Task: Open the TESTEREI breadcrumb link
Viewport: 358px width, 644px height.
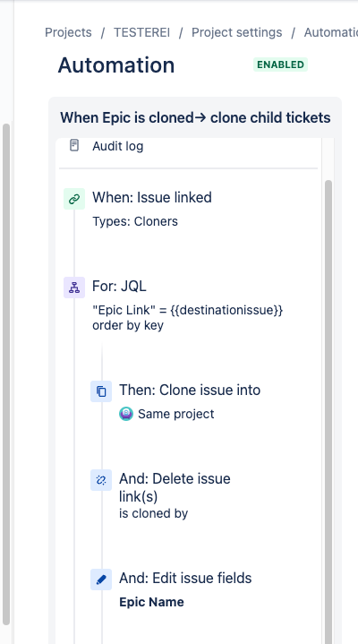Action: click(x=141, y=32)
